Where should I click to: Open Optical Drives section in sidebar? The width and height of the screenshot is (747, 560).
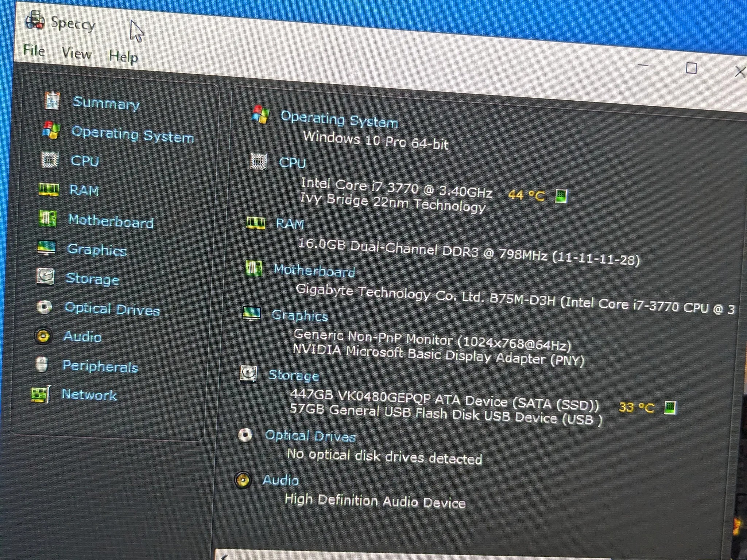click(112, 309)
